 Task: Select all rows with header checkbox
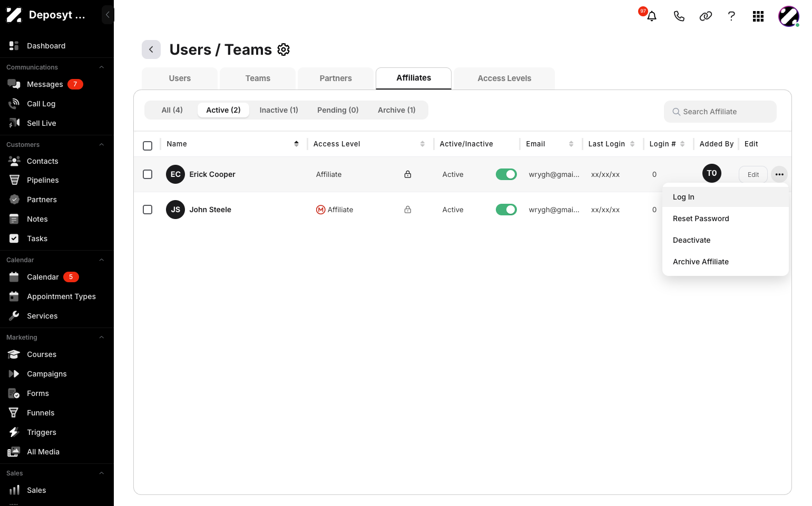(148, 146)
